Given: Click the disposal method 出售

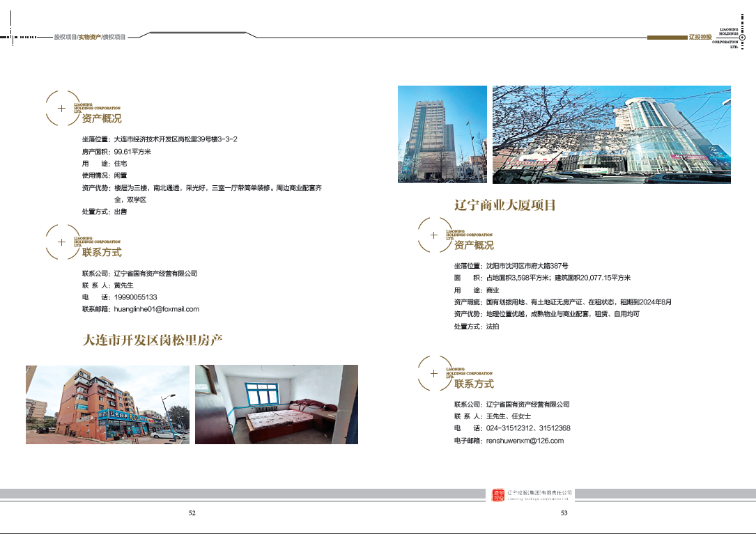Looking at the screenshot, I should tap(121, 212).
